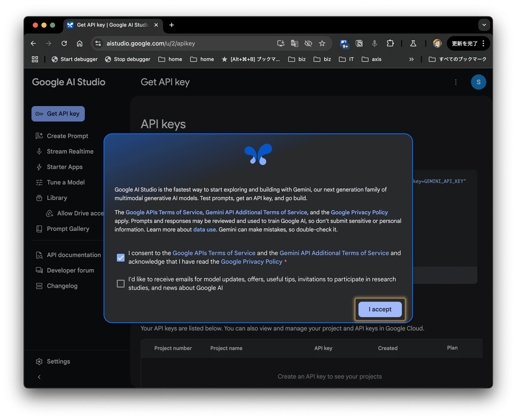Viewport: 517px width, 420px height.
Task: Open Gemini API Additional Terms link beside checkbox
Action: (334, 253)
